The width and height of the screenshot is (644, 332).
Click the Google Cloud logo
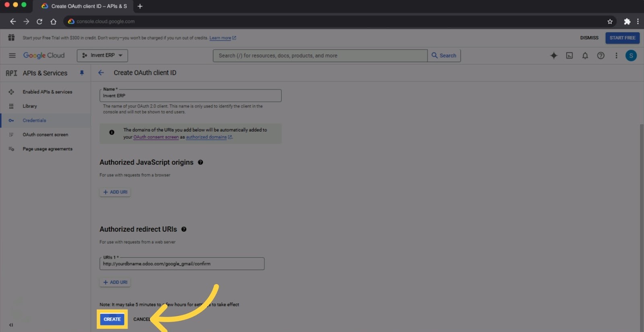44,55
